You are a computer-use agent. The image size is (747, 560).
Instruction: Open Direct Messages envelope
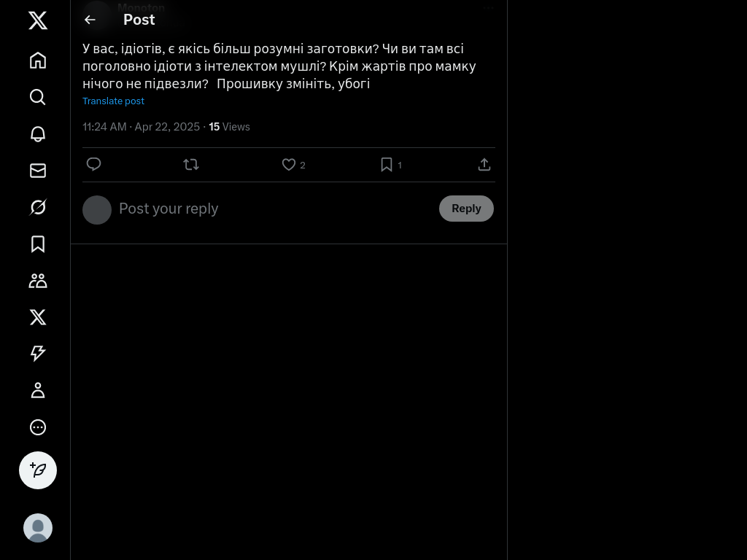point(38,171)
